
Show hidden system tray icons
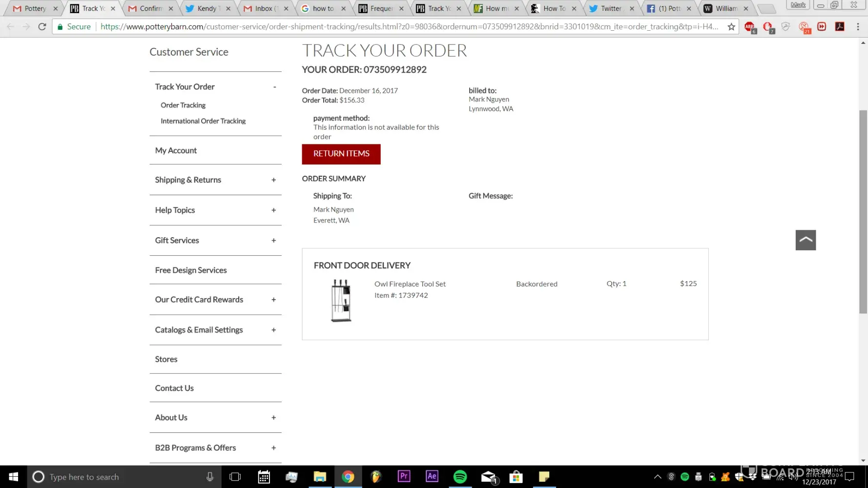tap(658, 477)
